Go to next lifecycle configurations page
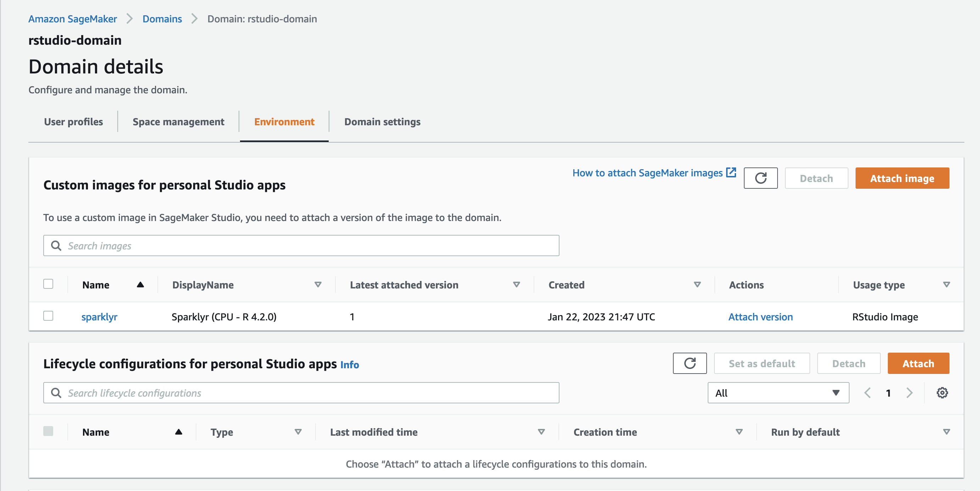Viewport: 980px width, 491px height. coord(909,393)
